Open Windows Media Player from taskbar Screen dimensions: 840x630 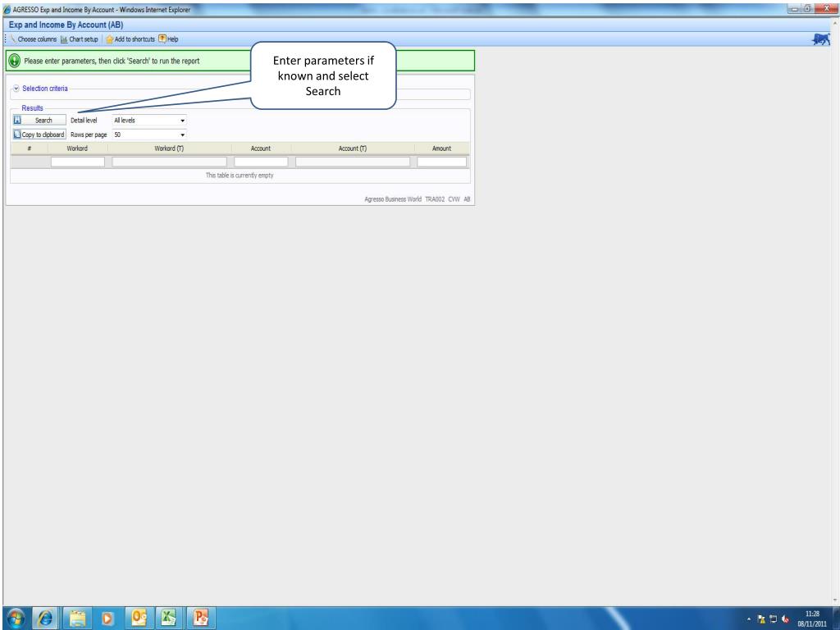tap(107, 619)
